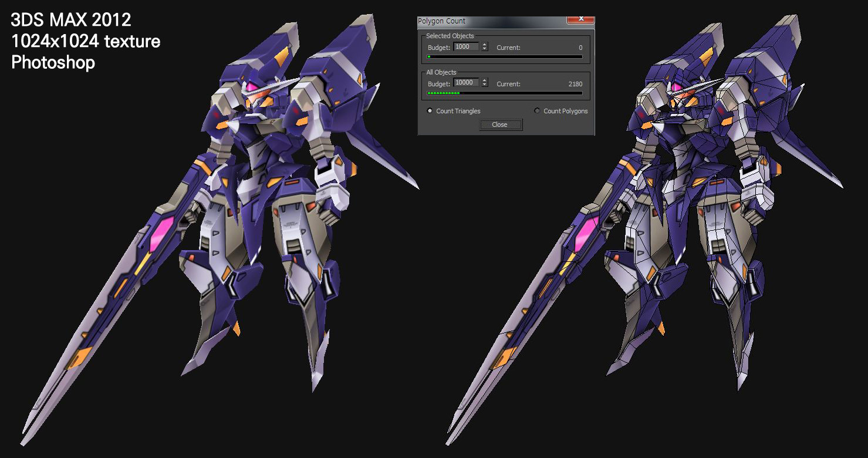
Task: Decrease the All Objects budget with down arrow
Action: [484, 85]
